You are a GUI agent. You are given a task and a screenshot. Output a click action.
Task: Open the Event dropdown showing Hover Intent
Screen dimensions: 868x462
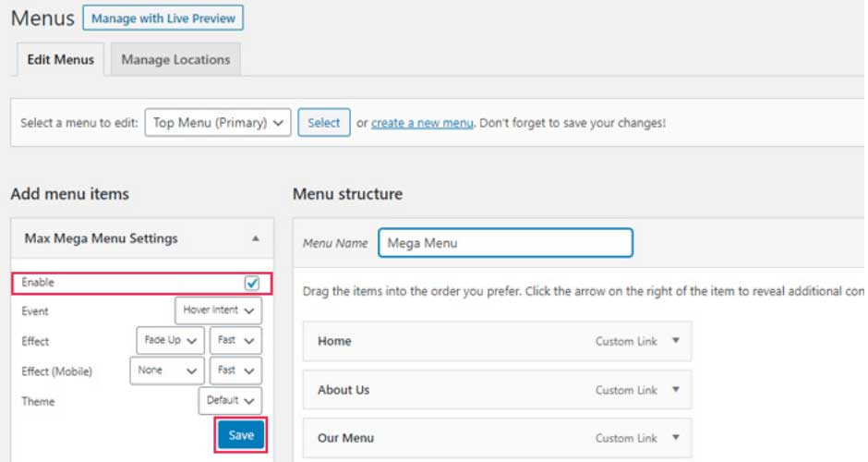[x=218, y=310]
